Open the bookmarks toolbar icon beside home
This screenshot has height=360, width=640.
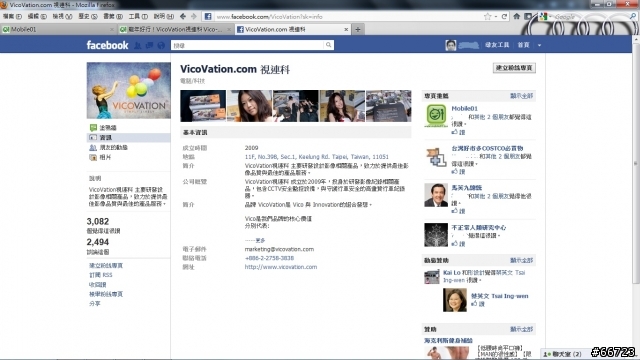click(528, 16)
